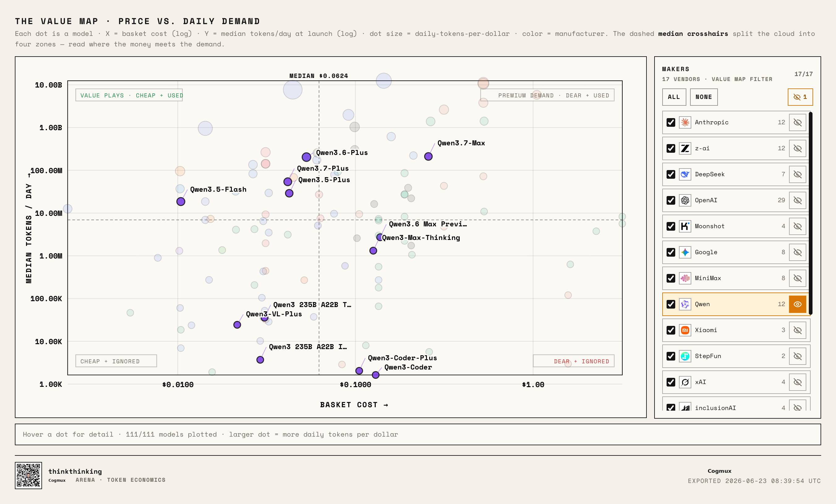Uncheck the Moonshot maker checkbox

click(671, 226)
